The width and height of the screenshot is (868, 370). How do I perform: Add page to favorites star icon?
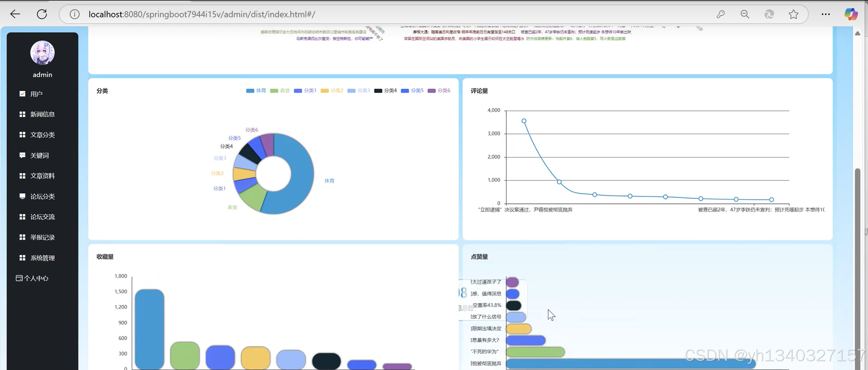click(x=793, y=14)
